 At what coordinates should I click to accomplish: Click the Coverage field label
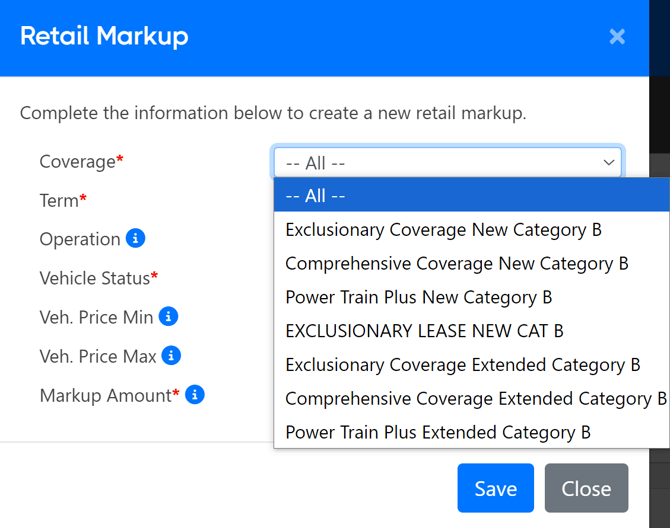(77, 161)
